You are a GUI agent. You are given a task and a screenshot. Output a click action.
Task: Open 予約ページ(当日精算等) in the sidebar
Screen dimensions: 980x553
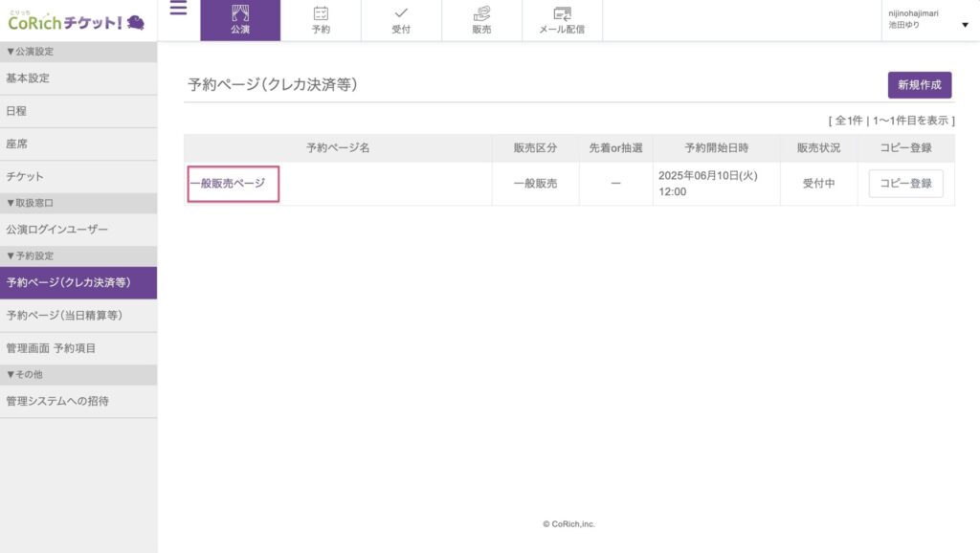click(x=64, y=316)
